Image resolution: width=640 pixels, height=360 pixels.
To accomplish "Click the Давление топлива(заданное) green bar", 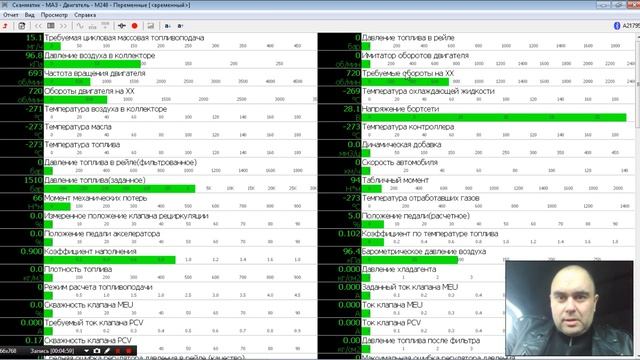I will (120, 189).
